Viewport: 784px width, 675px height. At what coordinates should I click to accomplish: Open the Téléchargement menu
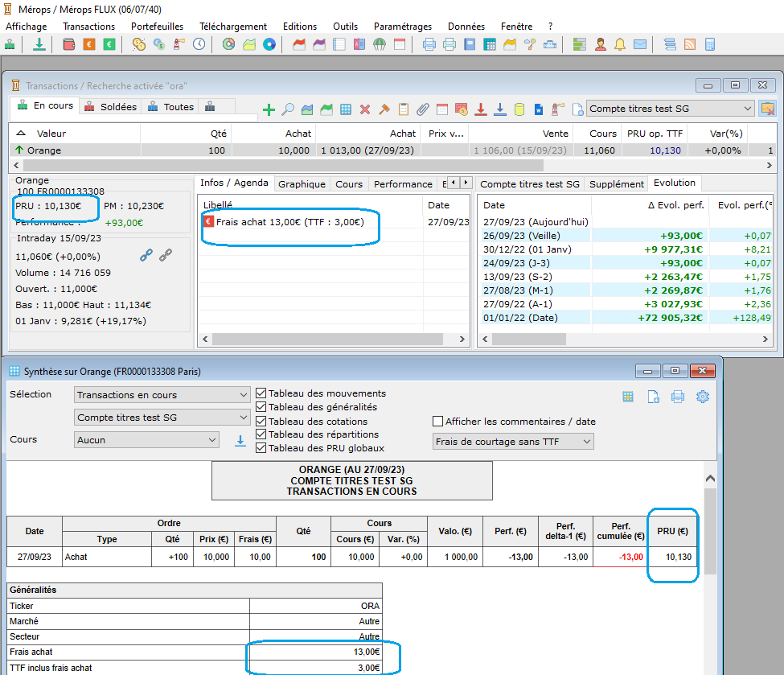coord(233,27)
